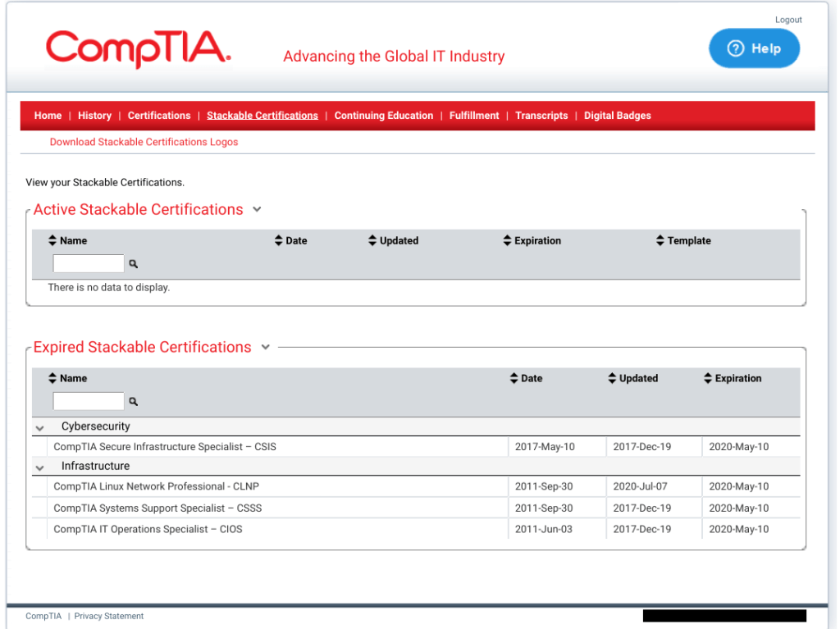Click Download Stackable Certifications Logos link

[x=144, y=142]
